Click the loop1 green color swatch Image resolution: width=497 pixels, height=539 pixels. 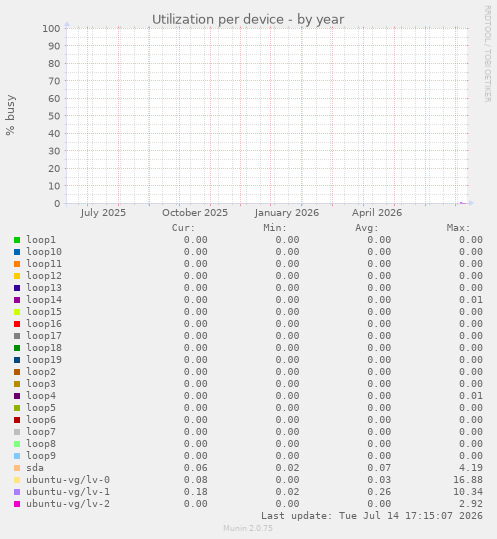(17, 240)
